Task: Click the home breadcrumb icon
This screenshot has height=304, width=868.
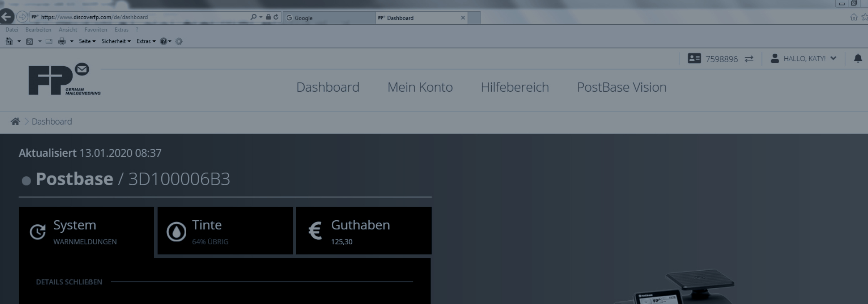Action: click(x=15, y=121)
